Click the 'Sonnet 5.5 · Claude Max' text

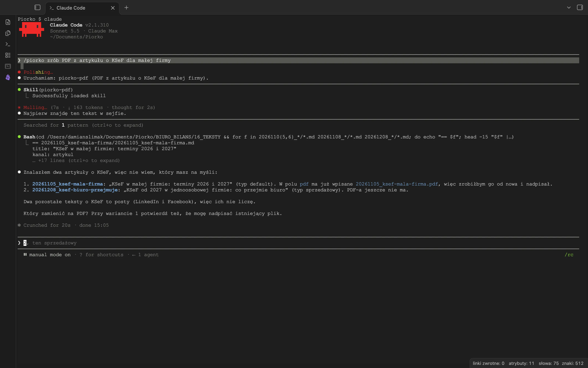click(84, 31)
